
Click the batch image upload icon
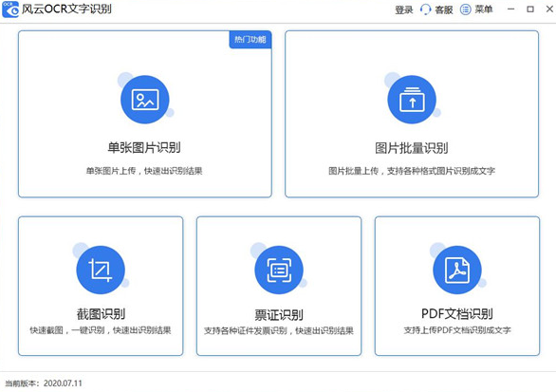point(412,100)
